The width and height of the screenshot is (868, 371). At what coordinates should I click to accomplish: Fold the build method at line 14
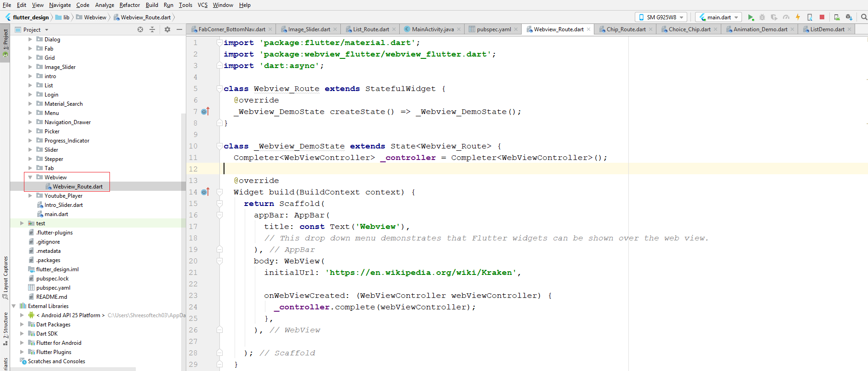coord(219,192)
